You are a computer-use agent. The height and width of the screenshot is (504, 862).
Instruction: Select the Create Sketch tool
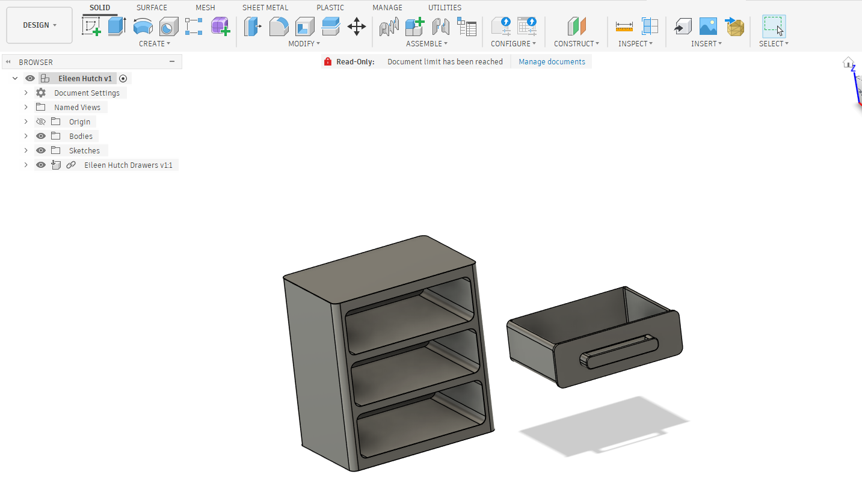tap(91, 26)
